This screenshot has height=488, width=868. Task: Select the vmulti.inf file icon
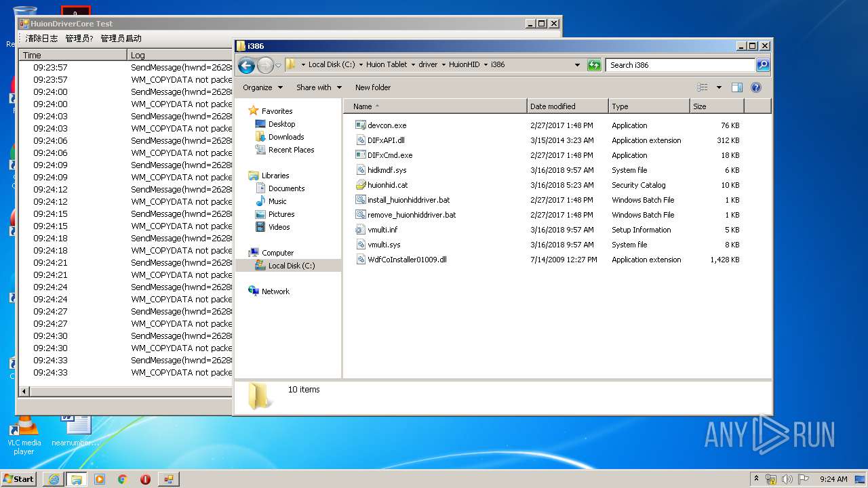tap(361, 230)
